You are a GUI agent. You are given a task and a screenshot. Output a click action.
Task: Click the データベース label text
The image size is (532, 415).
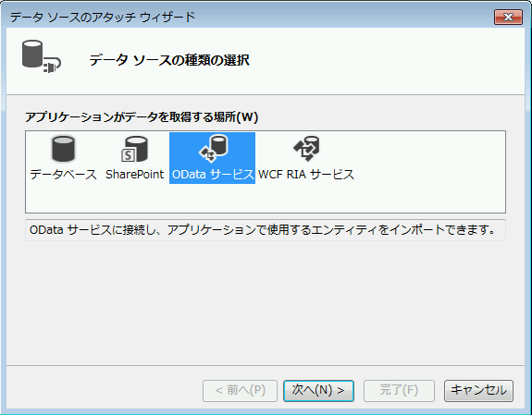pyautogui.click(x=63, y=175)
